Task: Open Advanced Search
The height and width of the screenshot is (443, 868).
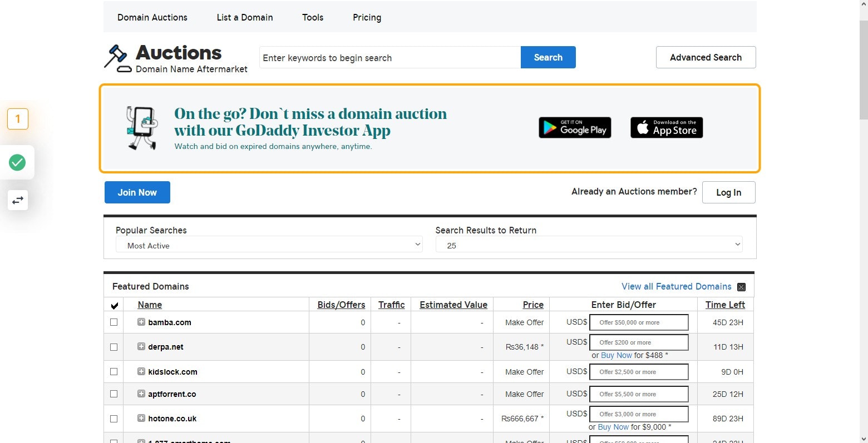Action: coord(706,57)
